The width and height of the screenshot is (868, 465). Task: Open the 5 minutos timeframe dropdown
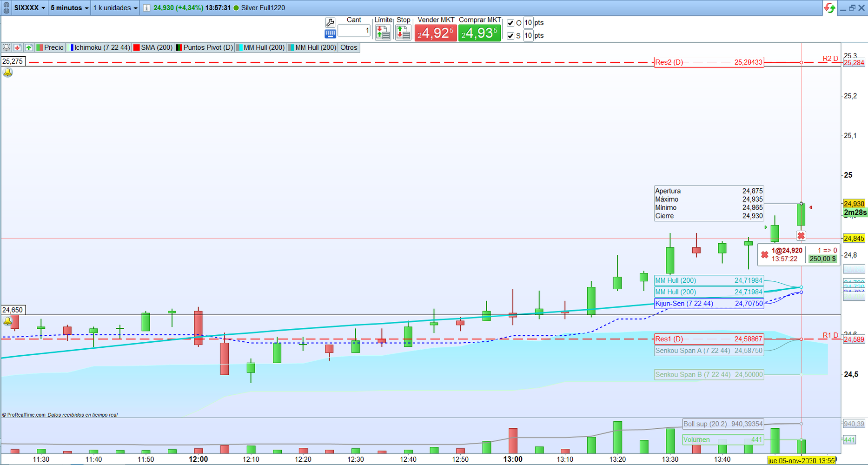tap(69, 8)
